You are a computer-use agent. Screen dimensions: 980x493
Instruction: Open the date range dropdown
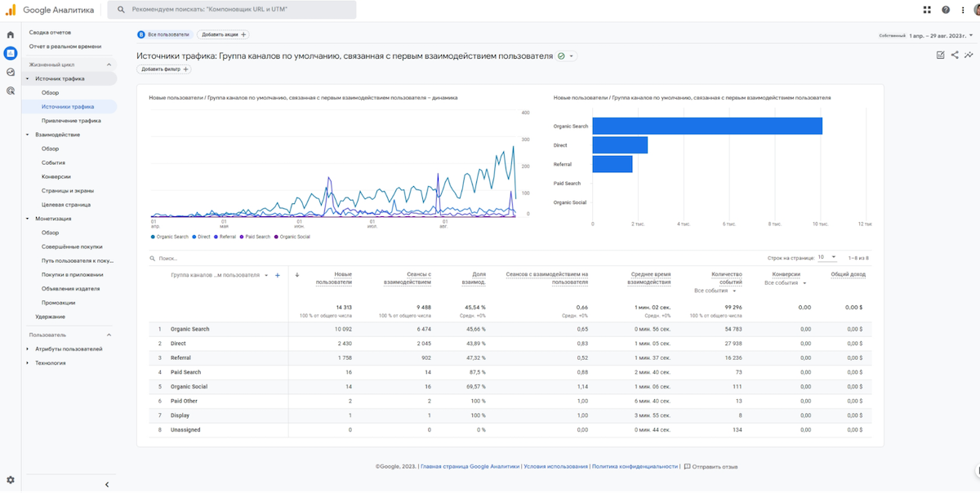(939, 36)
